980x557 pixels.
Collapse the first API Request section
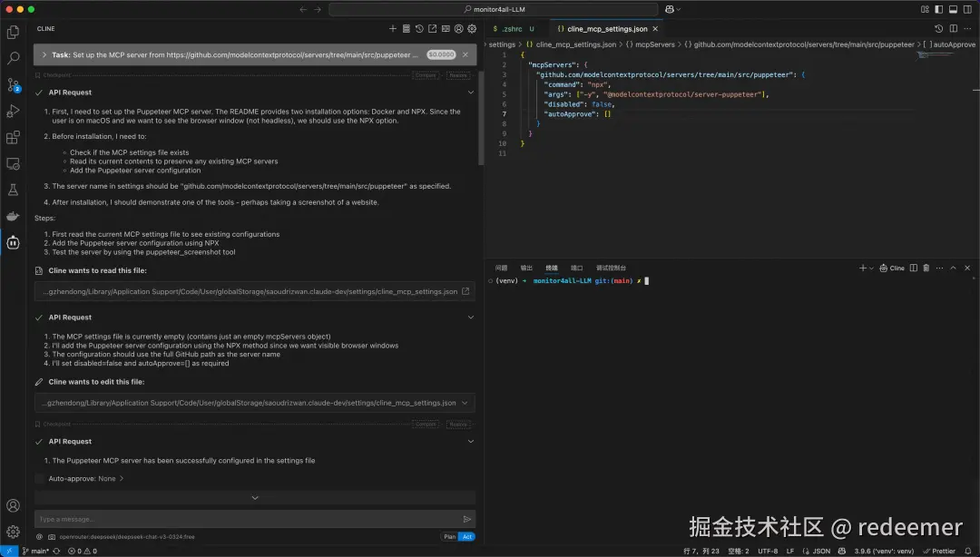pos(471,93)
